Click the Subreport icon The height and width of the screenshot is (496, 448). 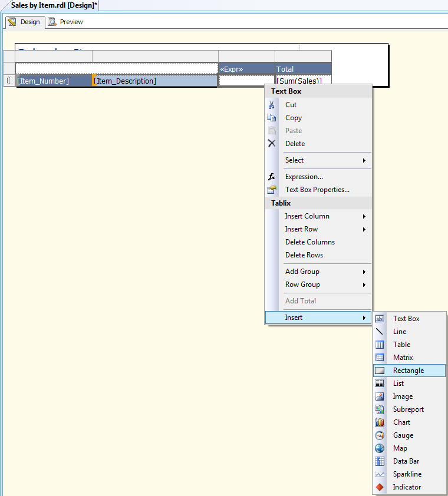click(380, 409)
